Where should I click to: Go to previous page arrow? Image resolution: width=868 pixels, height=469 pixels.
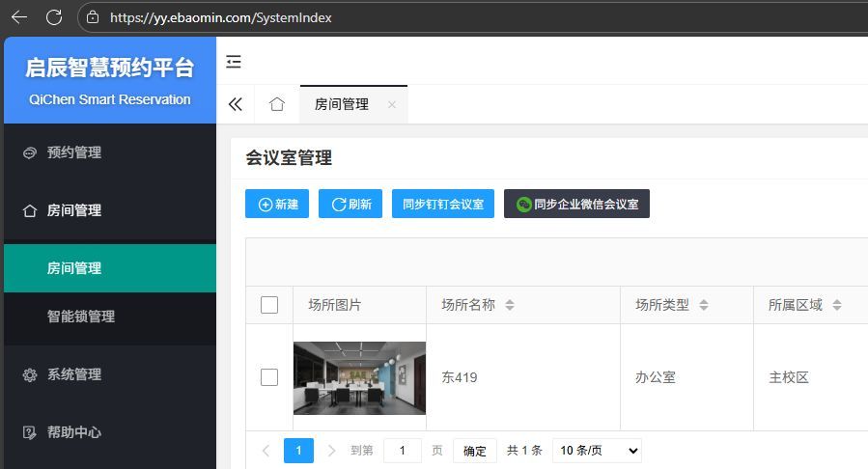(266, 451)
